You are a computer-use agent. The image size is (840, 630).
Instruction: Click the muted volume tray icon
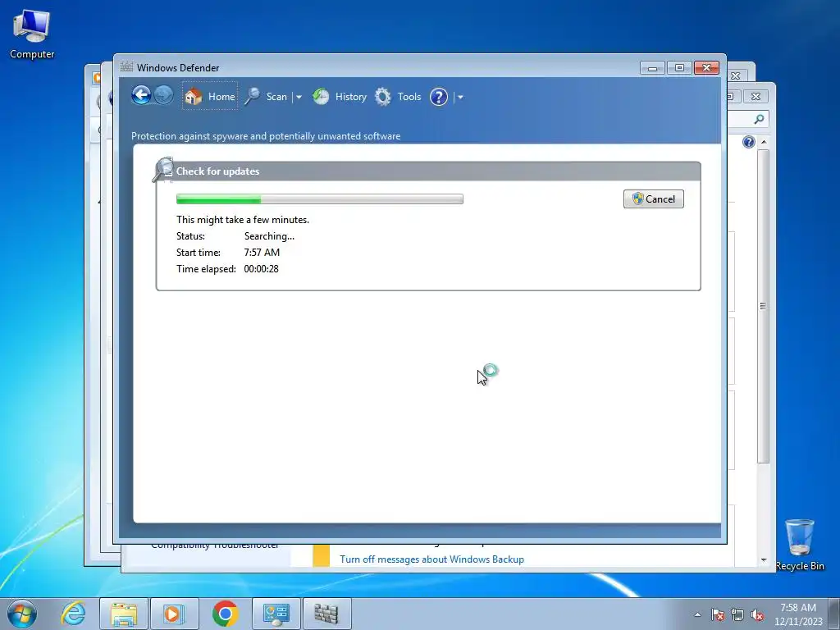coord(757,614)
